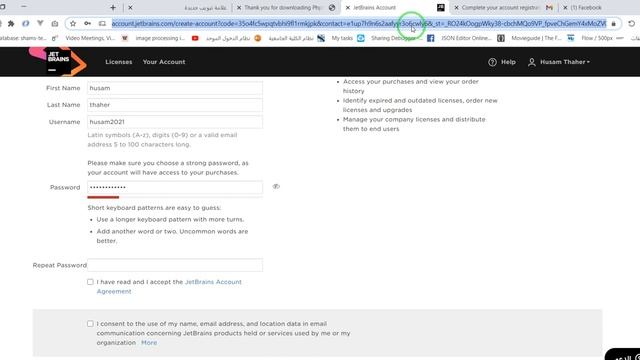640x360 pixels.
Task: Open the YouTube bookmark icon
Action: (195, 38)
